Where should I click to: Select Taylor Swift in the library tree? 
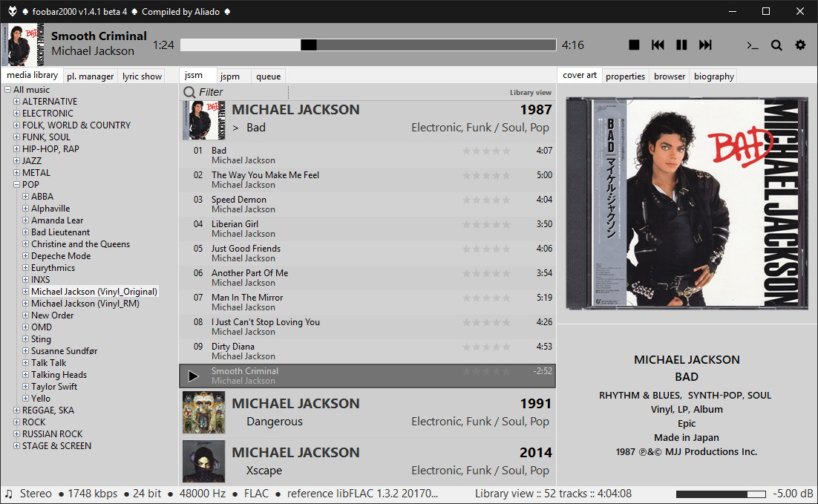click(54, 387)
